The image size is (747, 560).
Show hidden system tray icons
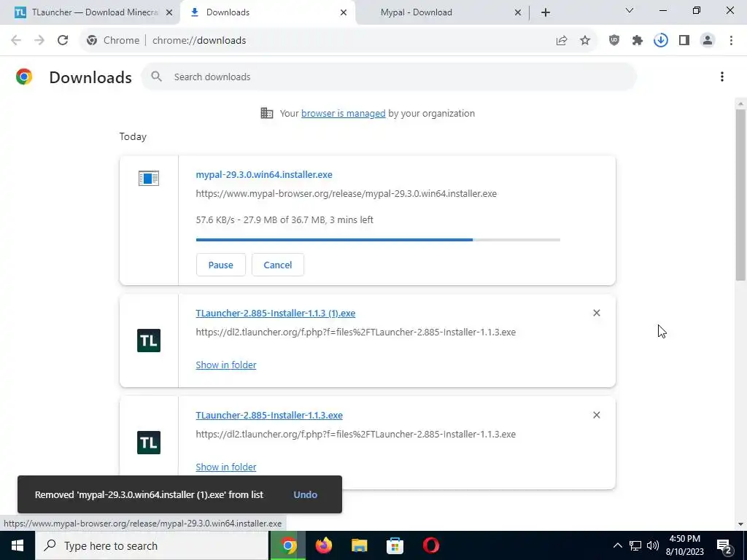coord(617,545)
